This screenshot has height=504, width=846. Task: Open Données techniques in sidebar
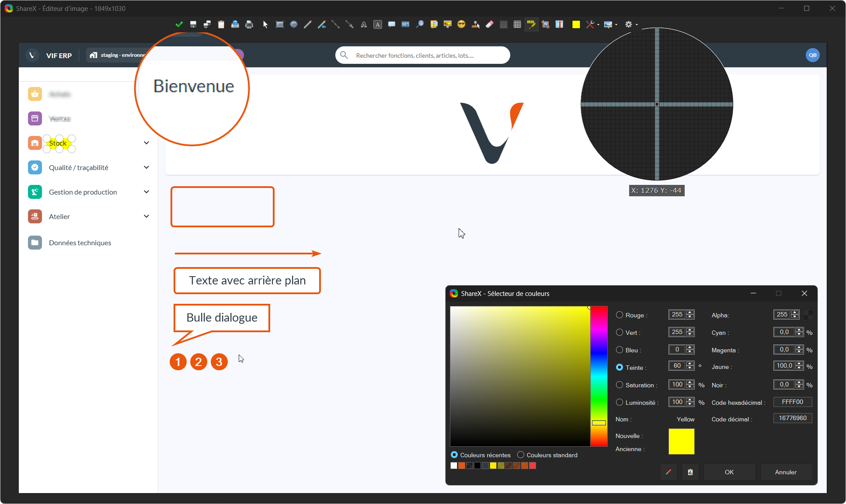tap(80, 243)
